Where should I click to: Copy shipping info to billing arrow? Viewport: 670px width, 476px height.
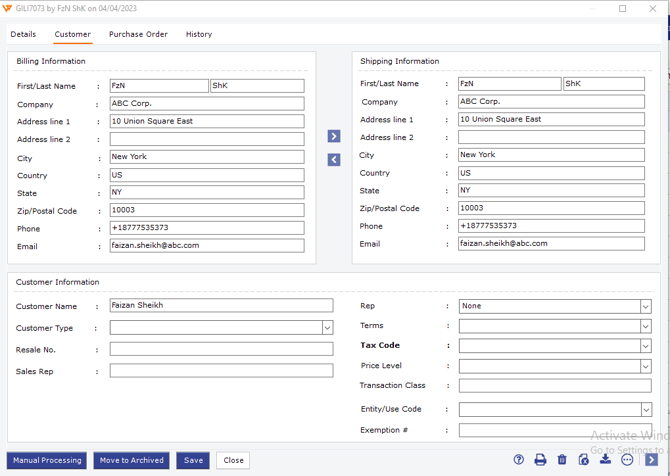tap(334, 160)
